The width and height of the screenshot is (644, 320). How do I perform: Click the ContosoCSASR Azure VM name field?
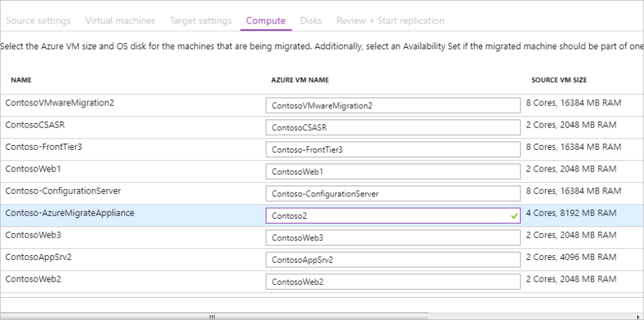(x=392, y=127)
